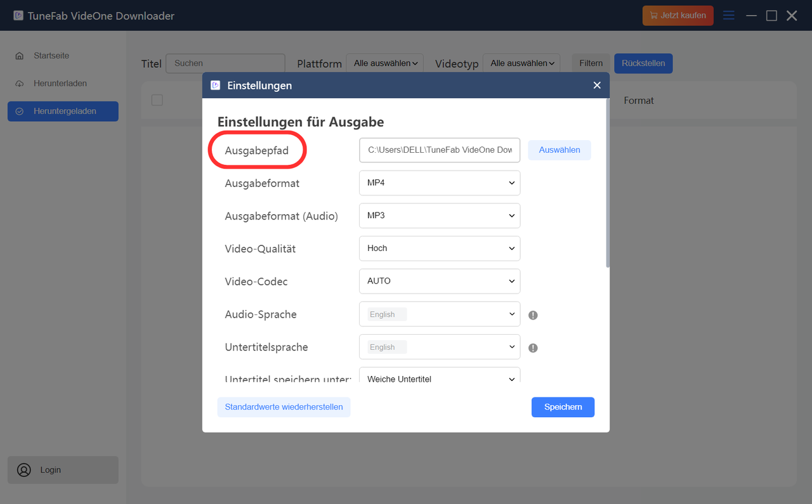Open the Ausgabeformat (Audio) MP3 dropdown
Viewport: 812px width, 504px height.
point(440,216)
